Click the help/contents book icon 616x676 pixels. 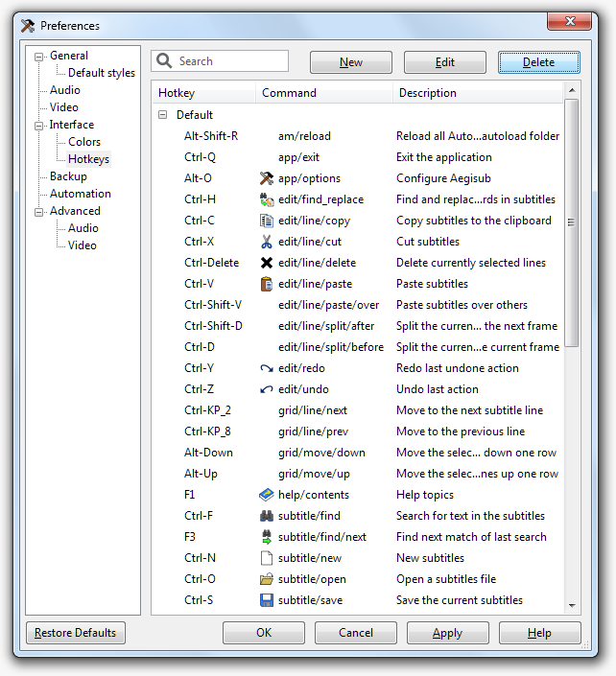pyautogui.click(x=267, y=495)
